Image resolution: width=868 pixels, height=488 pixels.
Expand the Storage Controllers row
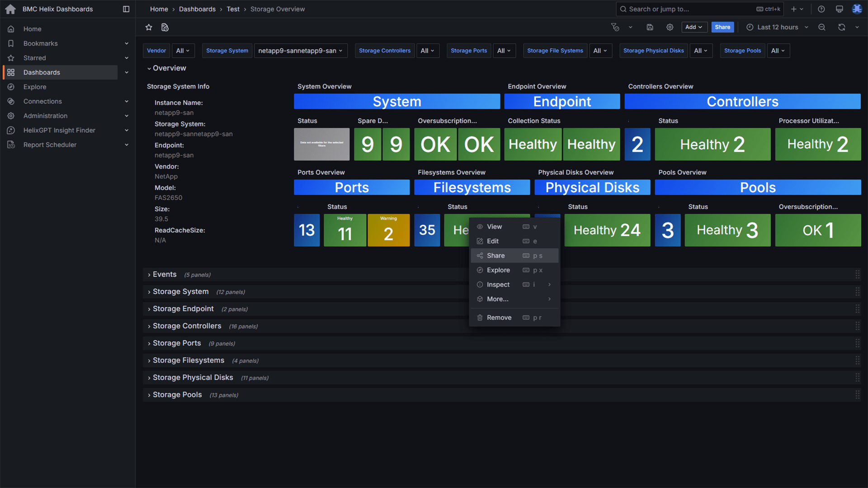[x=187, y=326]
